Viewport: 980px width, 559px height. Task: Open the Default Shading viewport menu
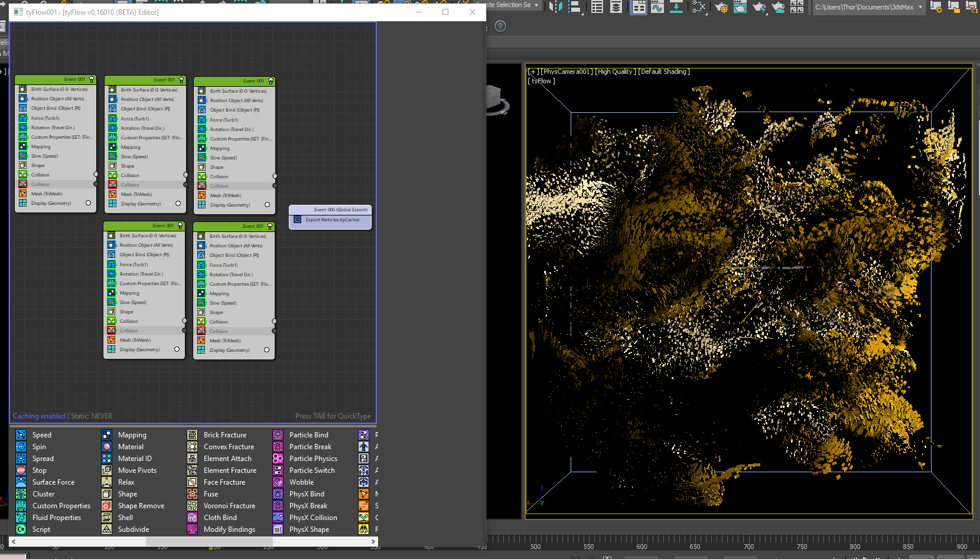click(664, 71)
